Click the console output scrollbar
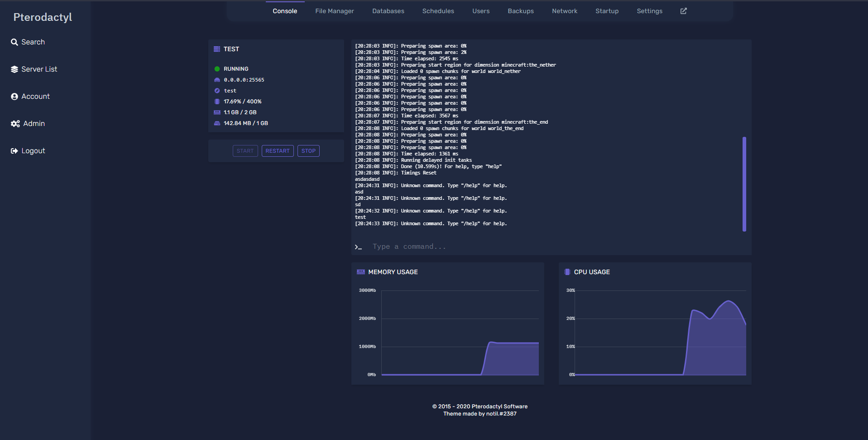Screen dimensions: 868x440 pyautogui.click(x=744, y=184)
